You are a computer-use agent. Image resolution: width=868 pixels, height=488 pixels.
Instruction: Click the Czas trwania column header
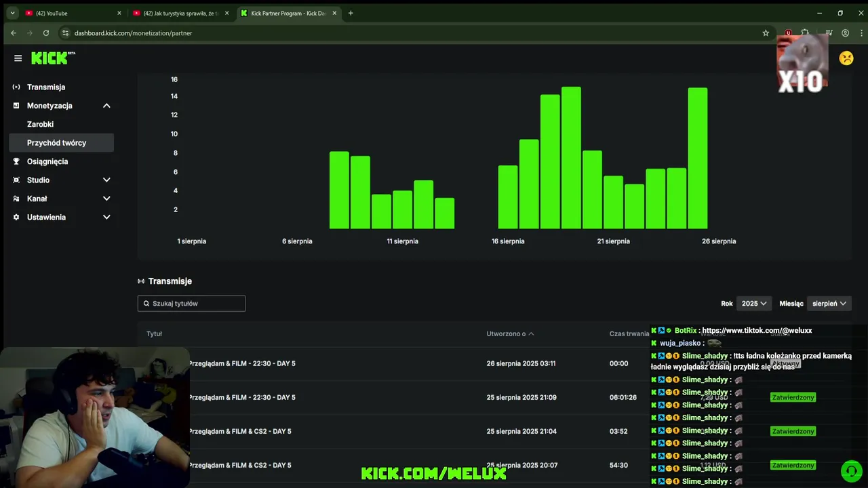(x=629, y=333)
